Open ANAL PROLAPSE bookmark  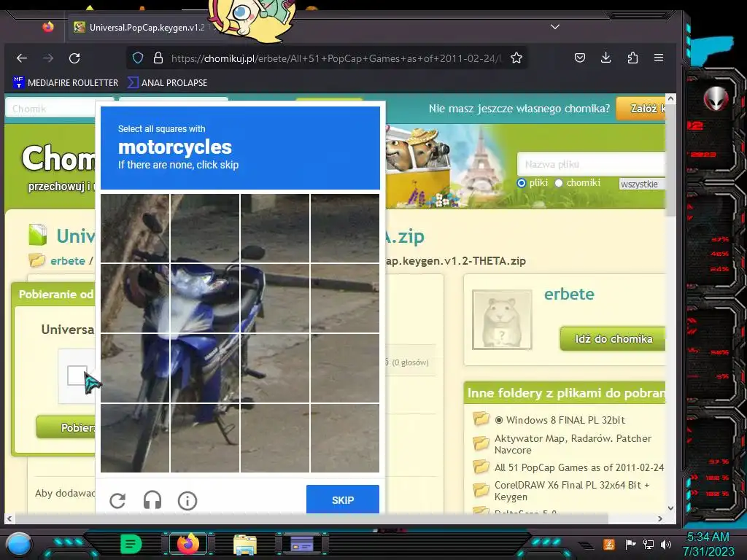(167, 82)
